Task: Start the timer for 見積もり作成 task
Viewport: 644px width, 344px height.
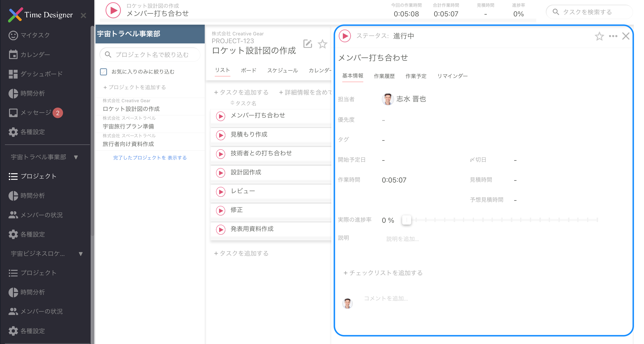Action: 221,135
